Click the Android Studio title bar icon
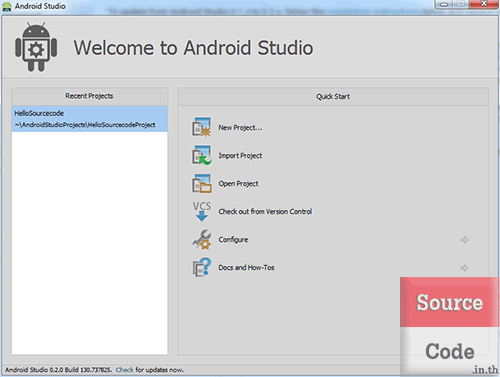Image resolution: width=500 pixels, height=377 pixels. coord(7,7)
